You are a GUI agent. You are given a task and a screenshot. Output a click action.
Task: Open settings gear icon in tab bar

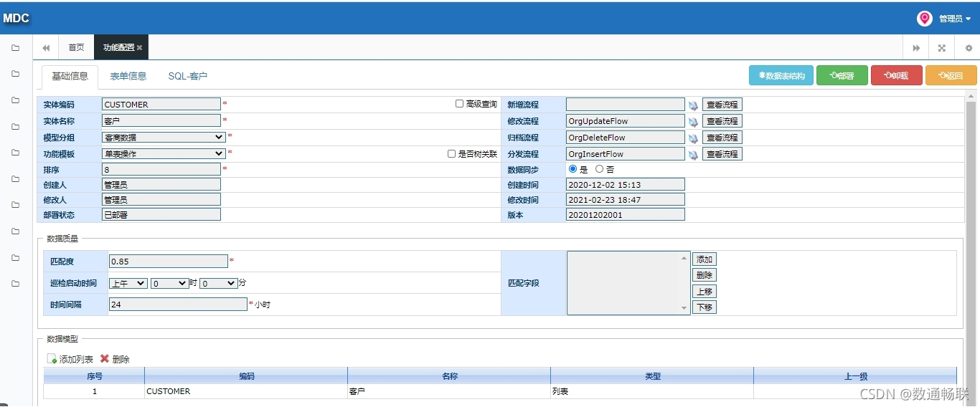(969, 48)
